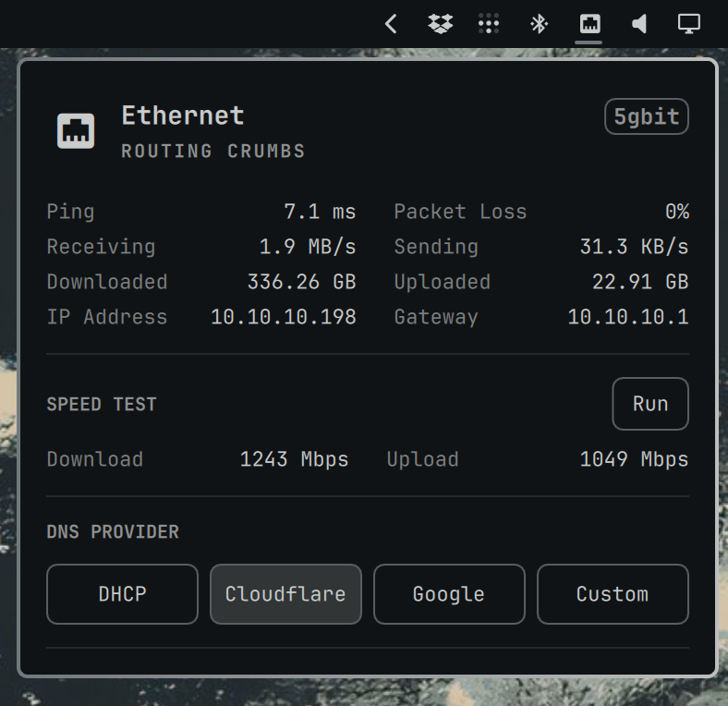Click the 5gbit link speed badge
728x706 pixels.
(x=647, y=116)
